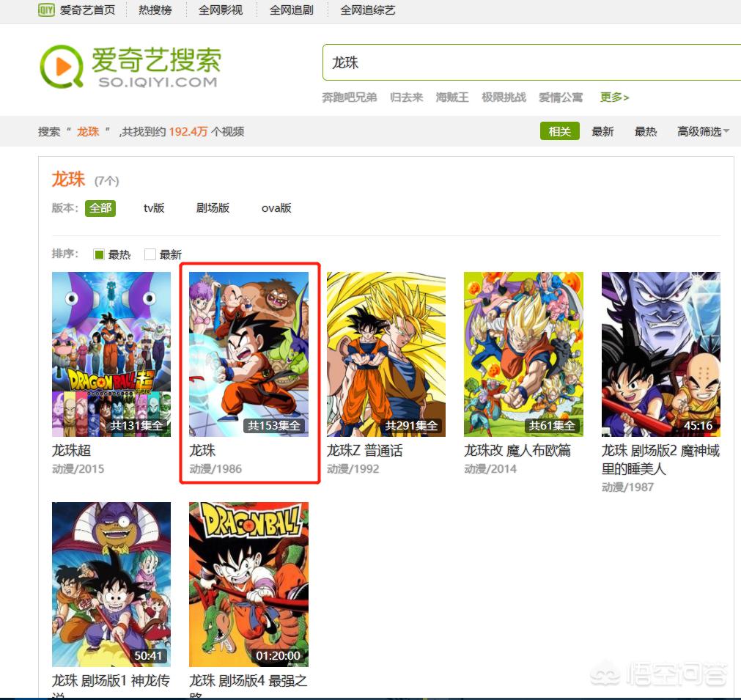Expand 更多 hot searches
Screen dimensions: 741x700
coord(614,97)
